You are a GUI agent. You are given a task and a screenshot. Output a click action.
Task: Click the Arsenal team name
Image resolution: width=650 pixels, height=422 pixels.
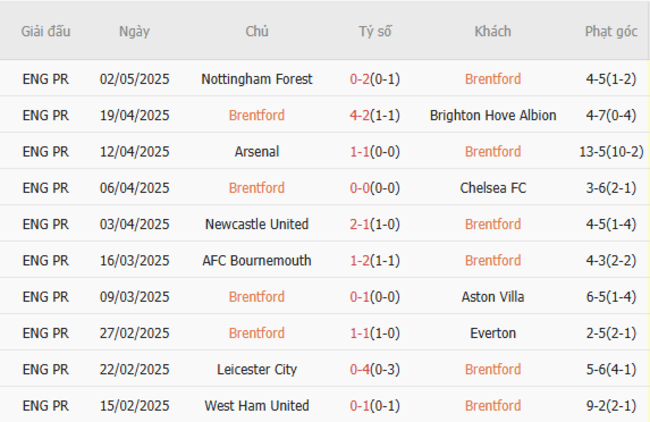(x=256, y=152)
